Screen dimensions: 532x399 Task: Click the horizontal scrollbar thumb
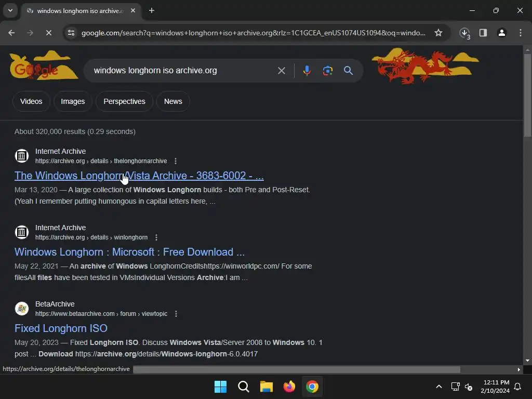[x=297, y=369]
